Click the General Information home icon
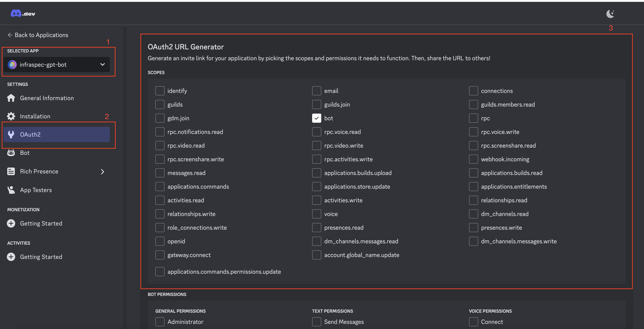The width and height of the screenshot is (644, 329). coord(11,98)
